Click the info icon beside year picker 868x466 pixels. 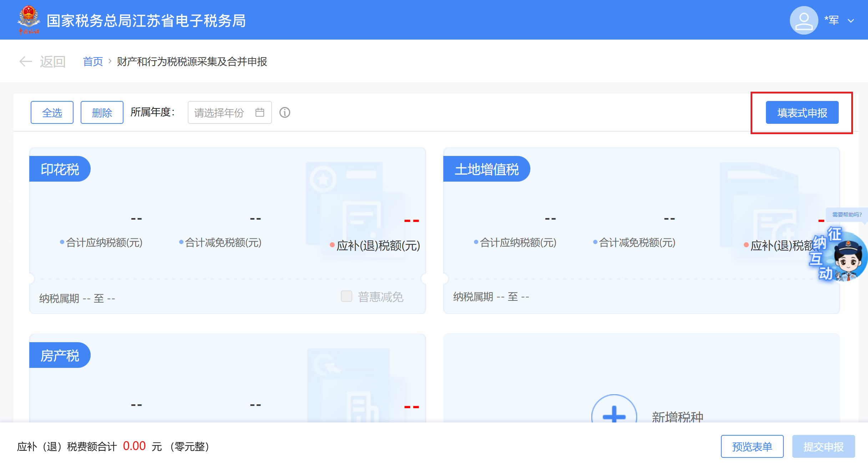click(284, 112)
